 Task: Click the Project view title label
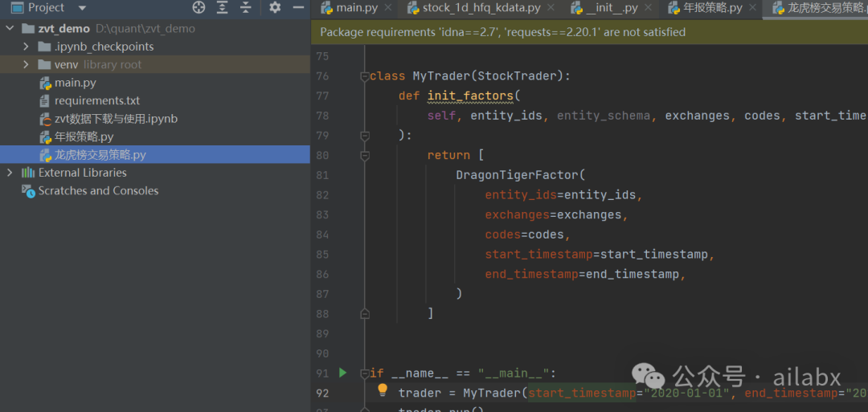(x=46, y=8)
